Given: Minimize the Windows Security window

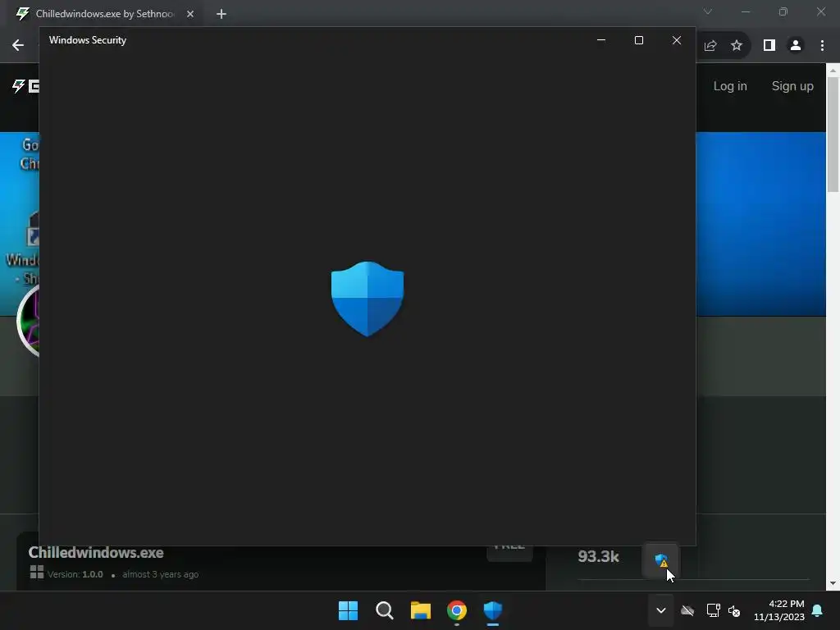Looking at the screenshot, I should [601, 40].
